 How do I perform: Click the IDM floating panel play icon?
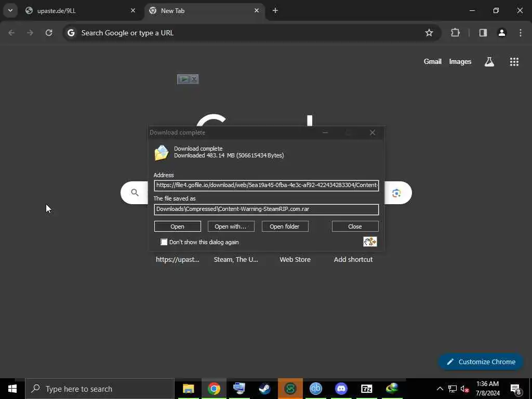[183, 79]
